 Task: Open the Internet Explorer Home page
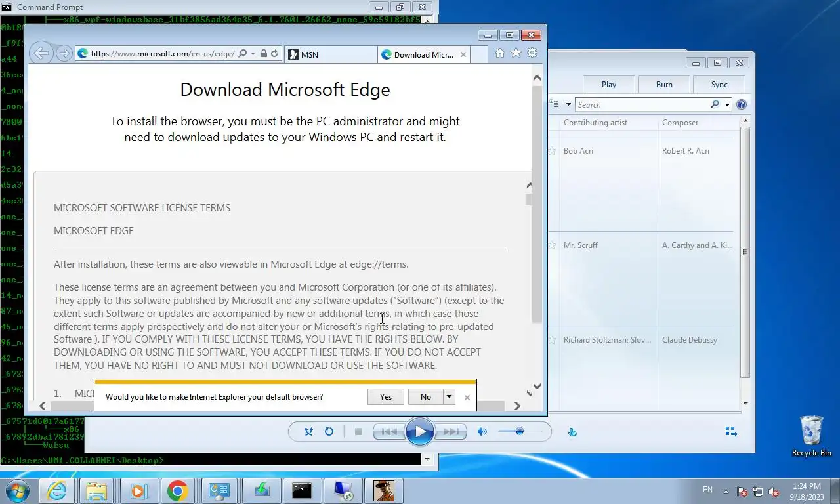click(500, 53)
